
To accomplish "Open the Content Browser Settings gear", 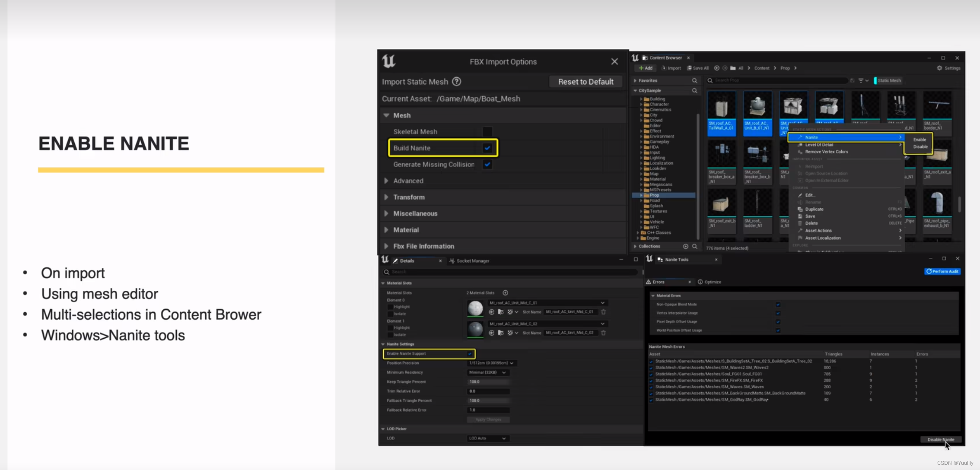I will (939, 68).
